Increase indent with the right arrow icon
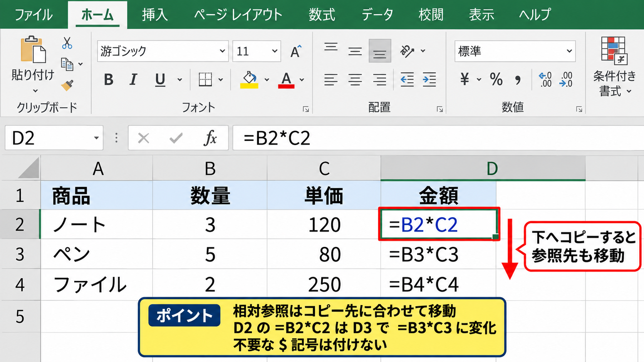 coord(429,80)
